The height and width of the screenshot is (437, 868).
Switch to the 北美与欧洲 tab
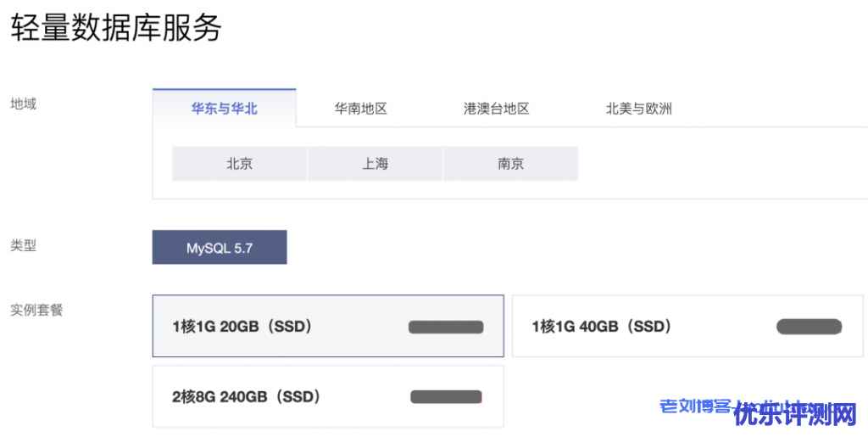638,109
